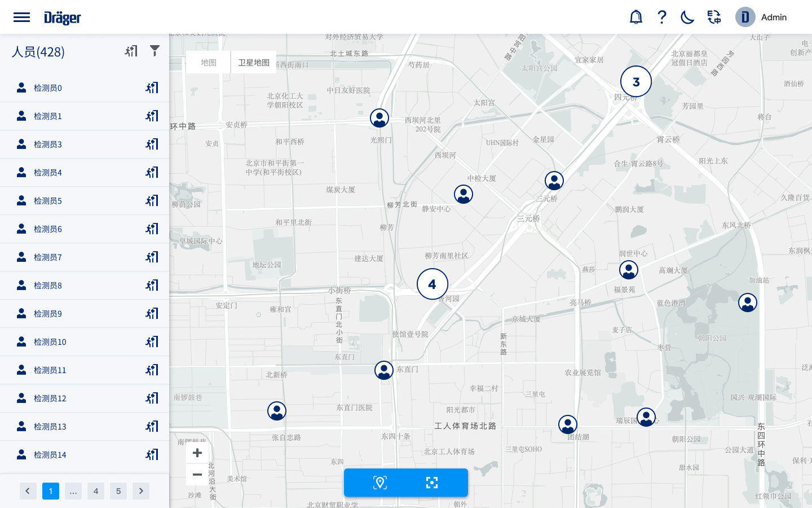Image resolution: width=812 pixels, height=508 pixels.
Task: Toggle dark mode with the moon icon
Action: point(687,17)
